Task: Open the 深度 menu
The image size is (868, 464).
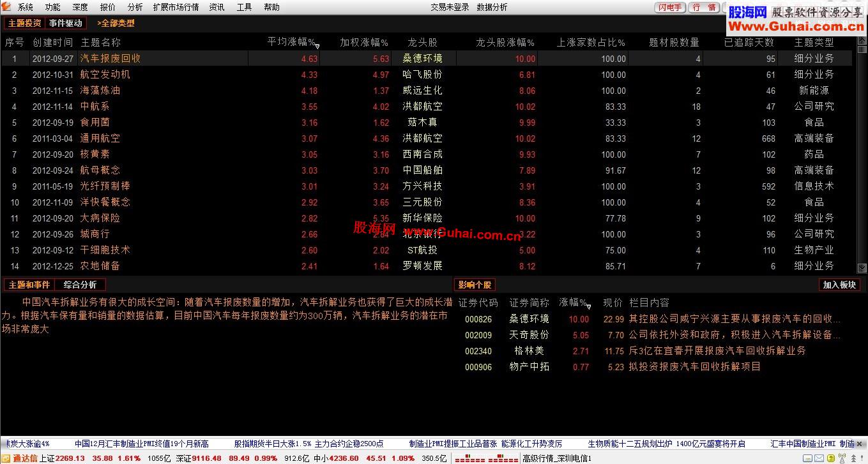Action: (x=80, y=7)
